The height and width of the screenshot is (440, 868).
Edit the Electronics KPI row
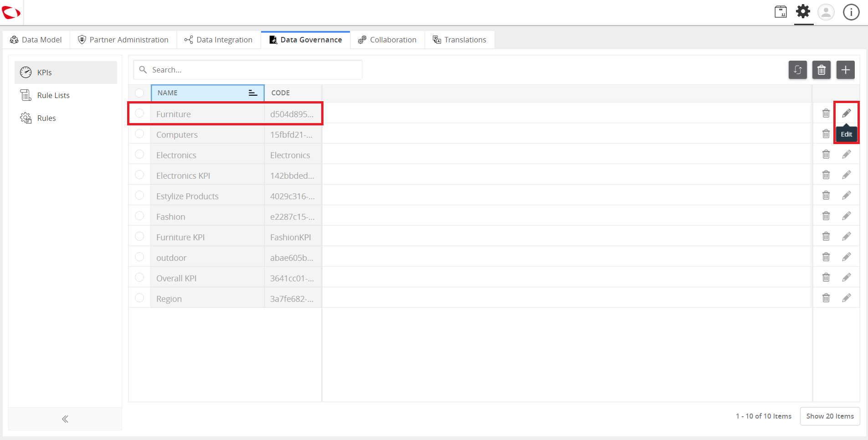click(x=846, y=175)
